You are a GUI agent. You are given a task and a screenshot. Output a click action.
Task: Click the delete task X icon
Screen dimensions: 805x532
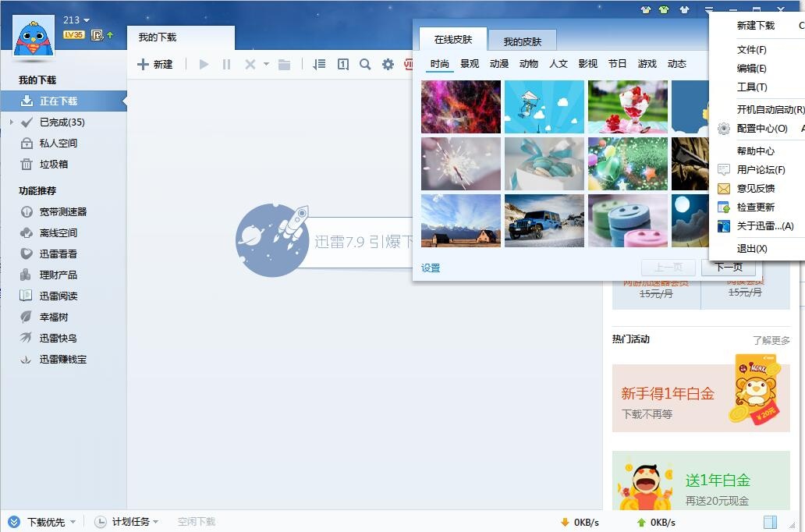pos(250,64)
